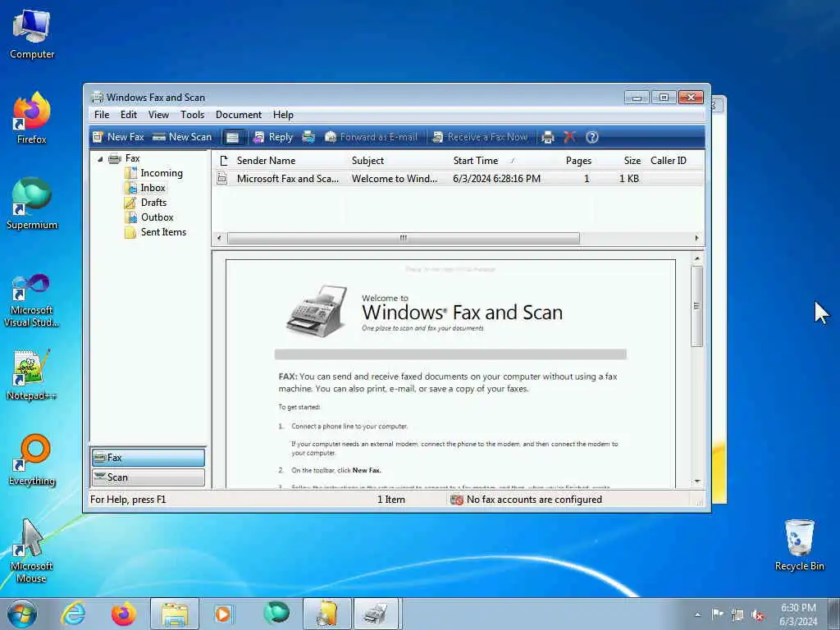840x630 pixels.
Task: Click the 6/3/2024 6:28:16 PM start time cell
Action: (496, 179)
